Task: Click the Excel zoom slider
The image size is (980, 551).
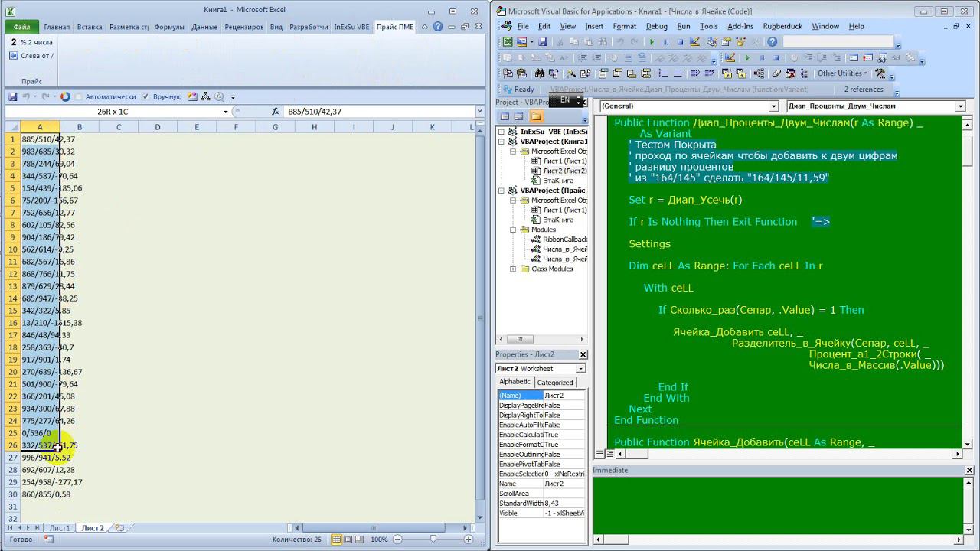Action: point(433,540)
